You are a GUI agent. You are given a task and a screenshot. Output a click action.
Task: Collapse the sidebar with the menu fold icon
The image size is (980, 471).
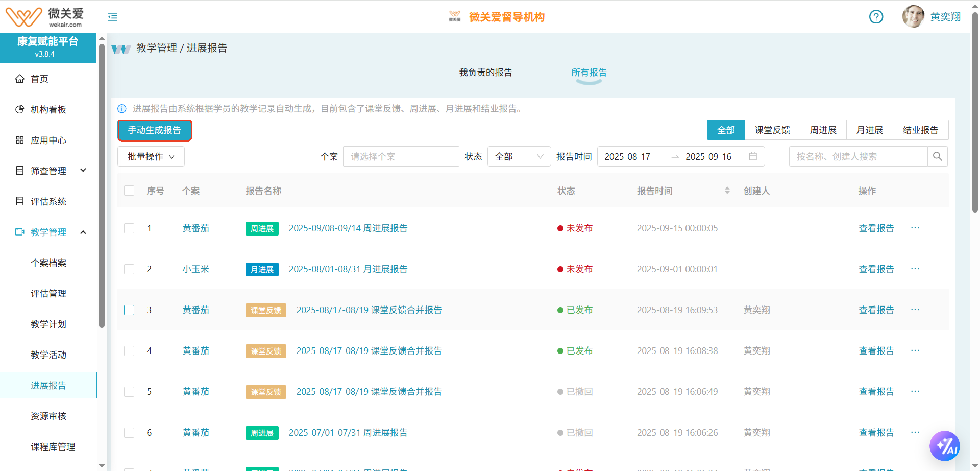coord(113,17)
